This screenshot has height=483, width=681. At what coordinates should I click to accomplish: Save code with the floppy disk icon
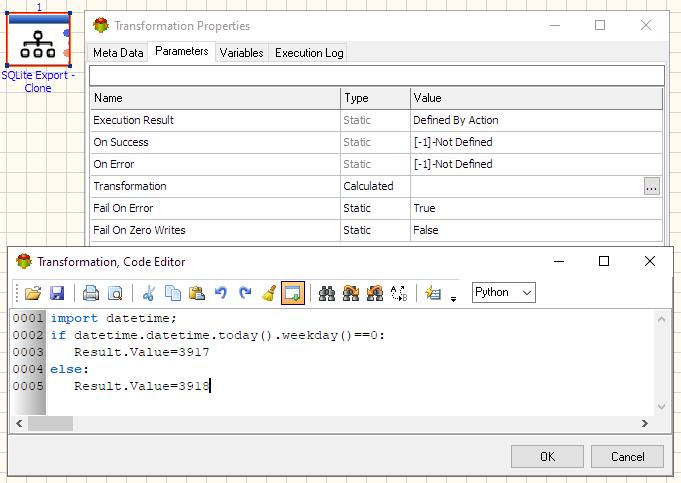tap(57, 293)
